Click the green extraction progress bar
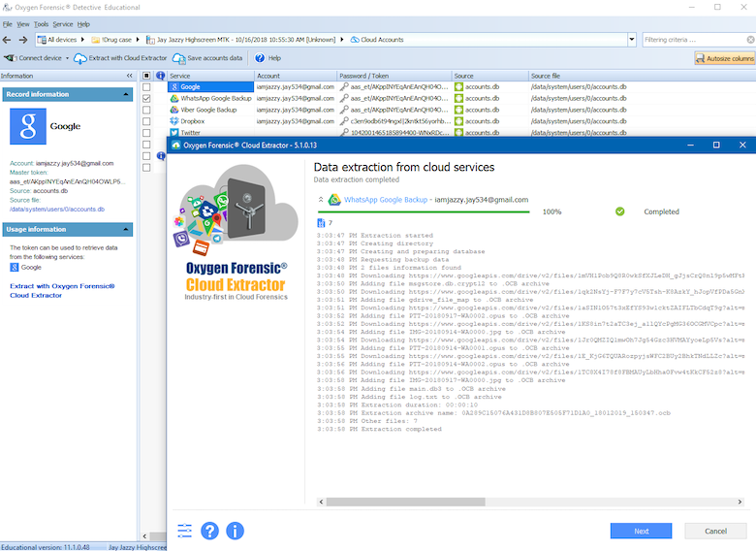The width and height of the screenshot is (756, 551). pyautogui.click(x=424, y=211)
